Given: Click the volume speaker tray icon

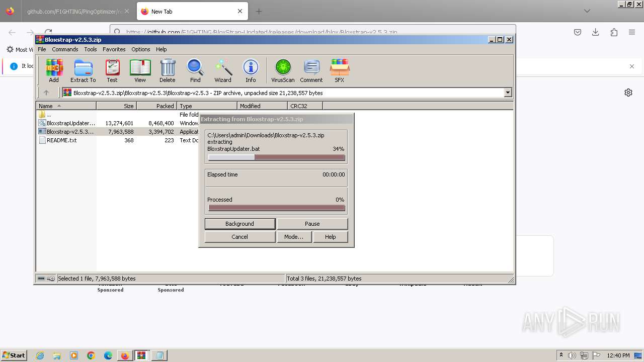Looking at the screenshot, I should point(572,355).
